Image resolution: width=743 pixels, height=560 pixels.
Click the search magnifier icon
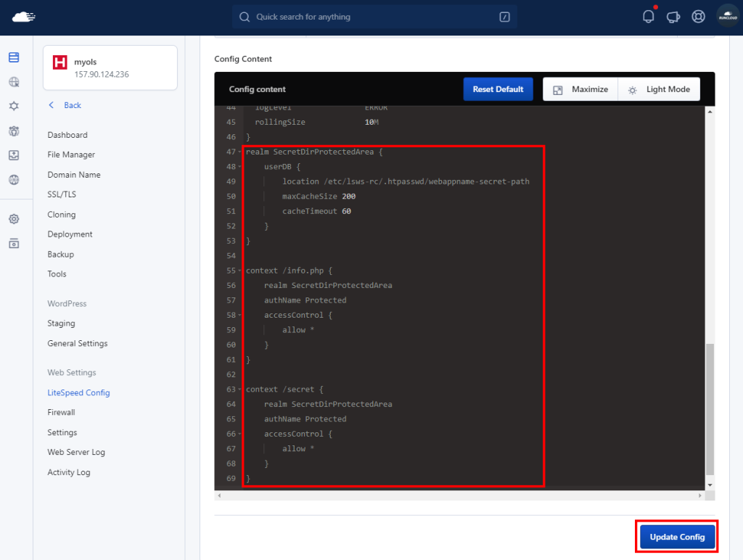pyautogui.click(x=244, y=17)
